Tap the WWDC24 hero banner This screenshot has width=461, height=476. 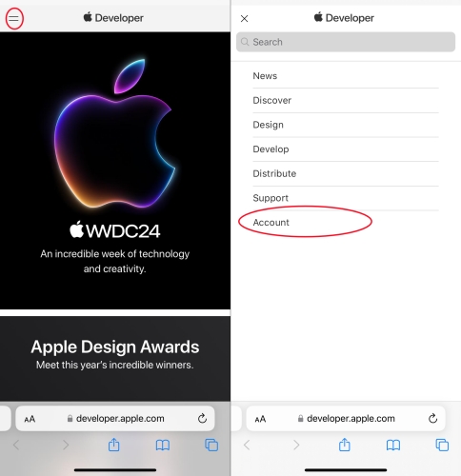115,170
